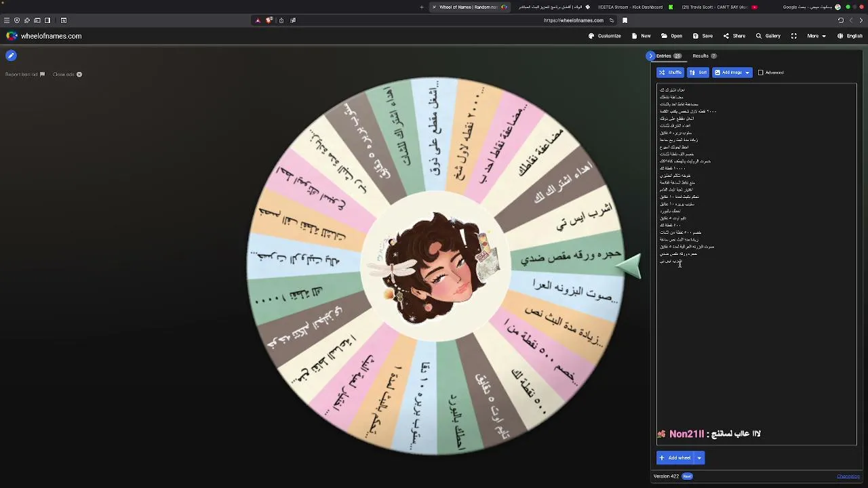Viewport: 868px width, 488px height.
Task: Switch to ICETEA Stream Kick Dashboard tab
Action: 635,7
